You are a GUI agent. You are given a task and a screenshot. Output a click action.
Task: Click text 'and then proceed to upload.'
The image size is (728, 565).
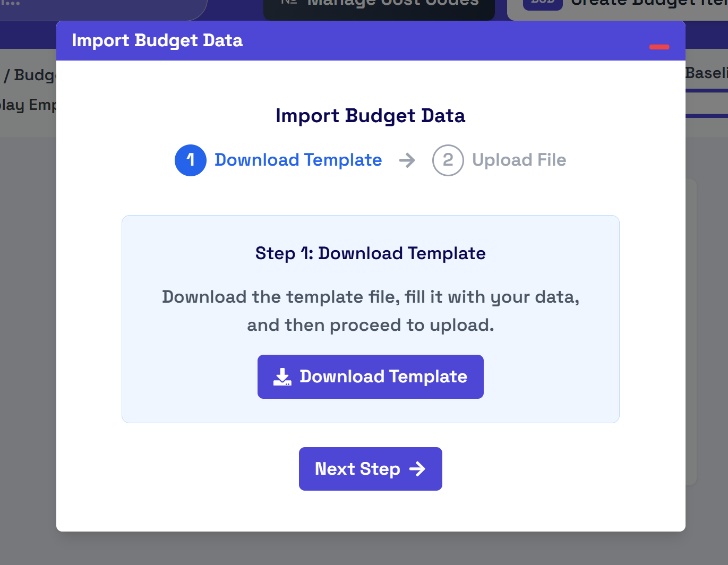click(370, 325)
